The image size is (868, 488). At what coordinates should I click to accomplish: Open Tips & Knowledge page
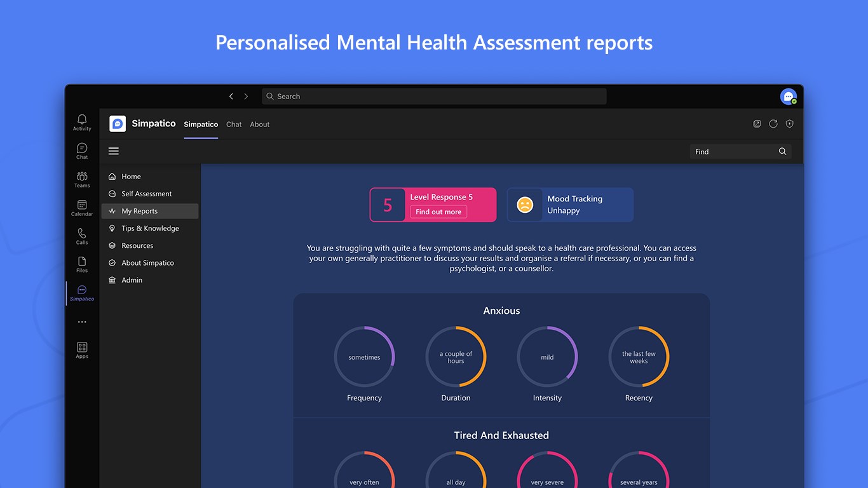150,228
